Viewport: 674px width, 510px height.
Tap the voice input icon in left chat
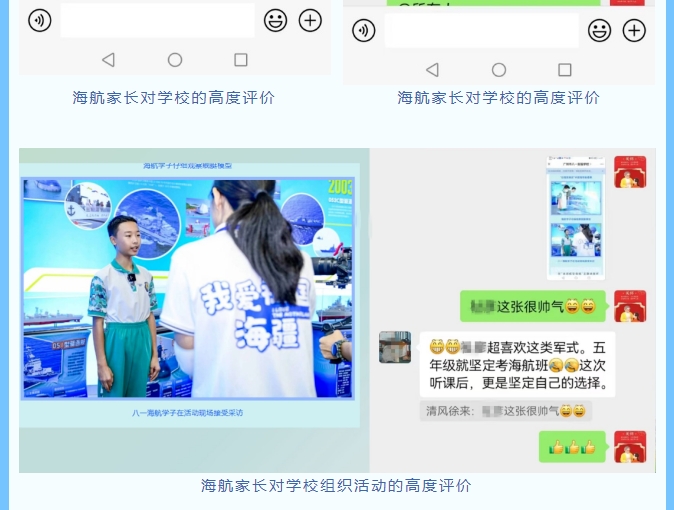pos(39,20)
